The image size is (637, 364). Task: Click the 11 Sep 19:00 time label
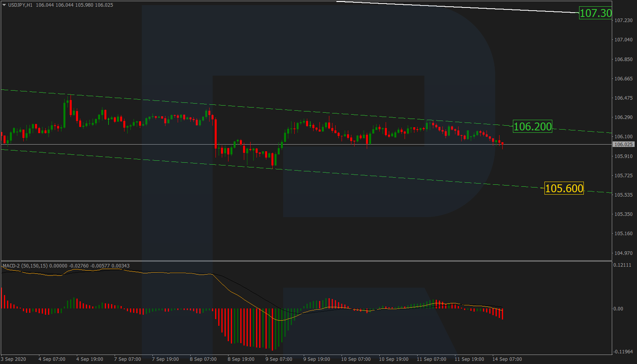pyautogui.click(x=469, y=359)
